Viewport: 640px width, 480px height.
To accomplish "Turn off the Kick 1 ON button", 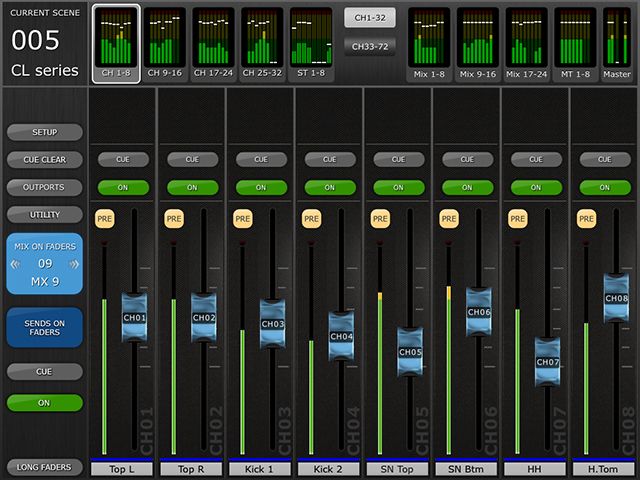I will (x=262, y=187).
